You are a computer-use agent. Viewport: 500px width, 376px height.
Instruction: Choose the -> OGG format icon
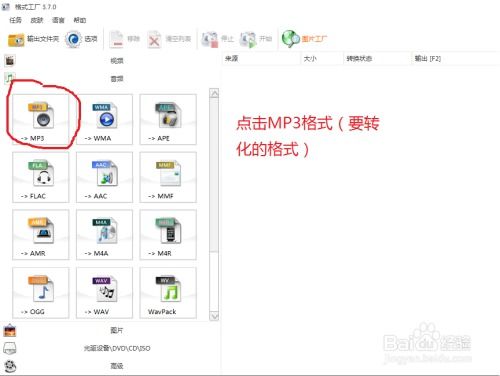[41, 293]
